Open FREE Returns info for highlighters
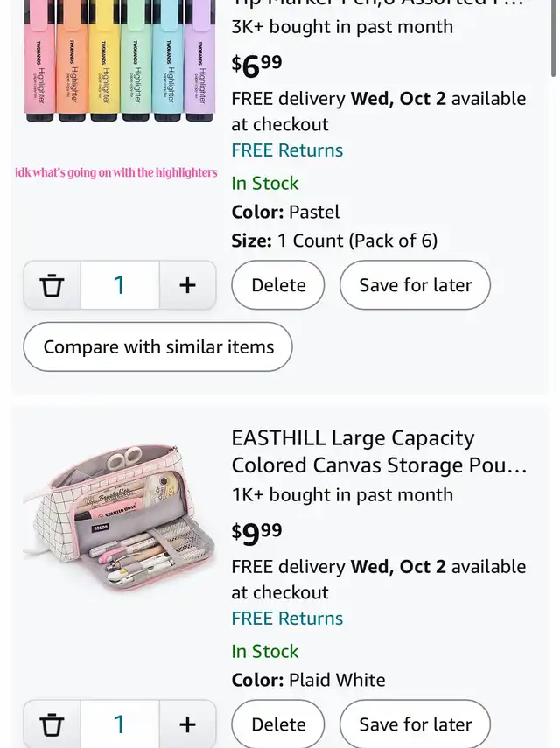This screenshot has height=748, width=560. click(287, 150)
